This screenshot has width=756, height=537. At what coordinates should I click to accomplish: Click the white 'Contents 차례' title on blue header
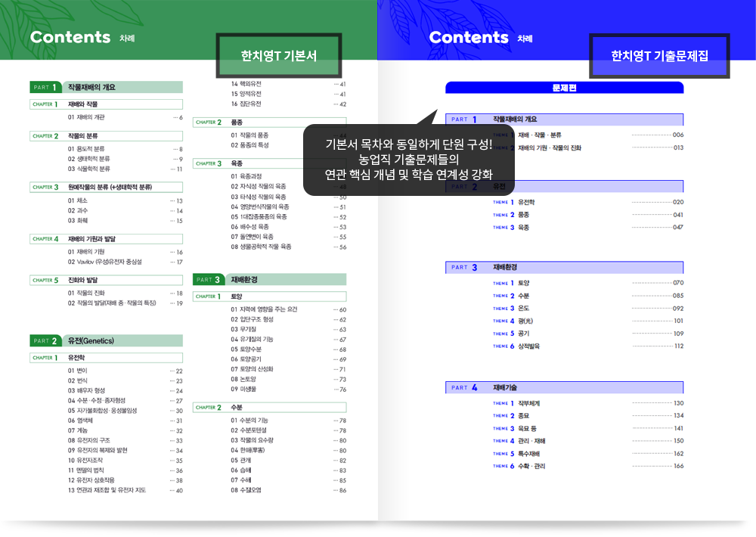(480, 37)
